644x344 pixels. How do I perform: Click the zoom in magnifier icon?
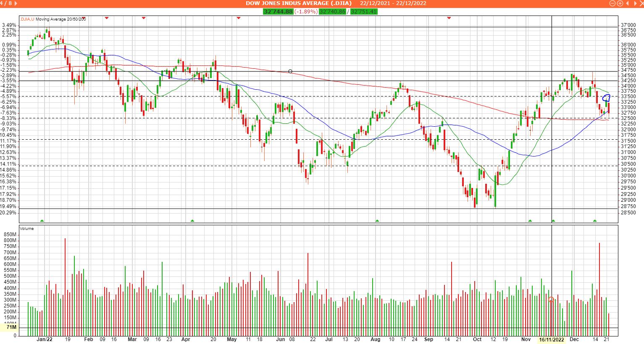tap(620, 3)
